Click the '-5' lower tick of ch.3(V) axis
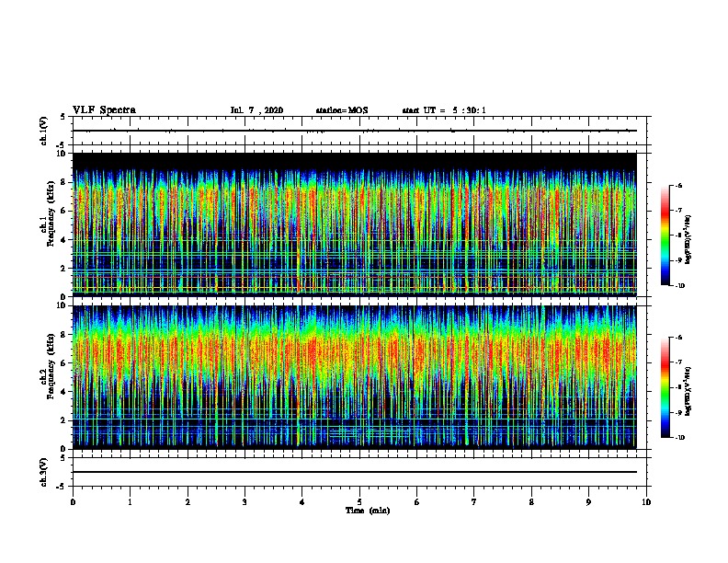This screenshot has width=728, height=563. (62, 487)
